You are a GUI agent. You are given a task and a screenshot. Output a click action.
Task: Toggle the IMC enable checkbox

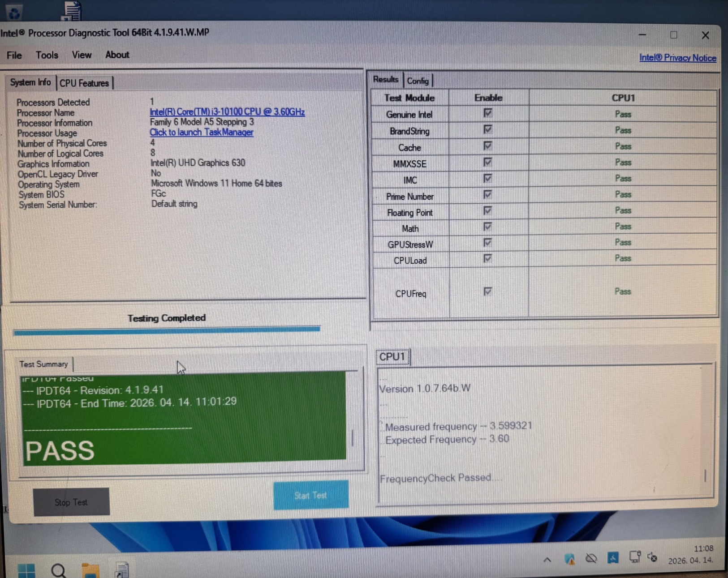(488, 178)
